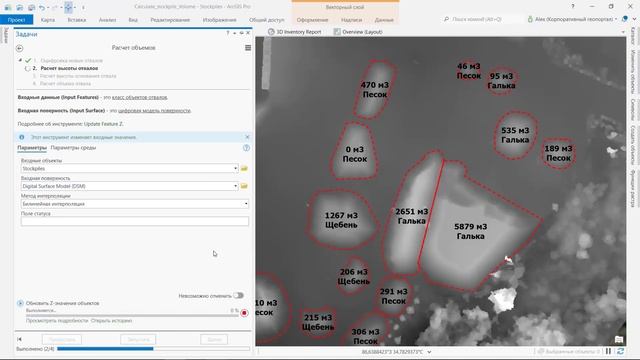The width and height of the screenshot is (640, 360).
Task: Click the back arrow in Задачи pane
Action: 20,48
